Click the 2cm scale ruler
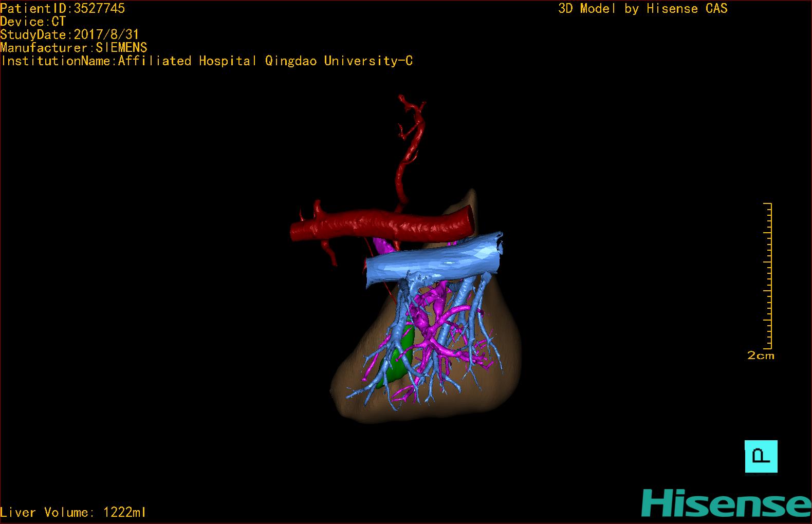This screenshot has height=524, width=812. point(768,276)
